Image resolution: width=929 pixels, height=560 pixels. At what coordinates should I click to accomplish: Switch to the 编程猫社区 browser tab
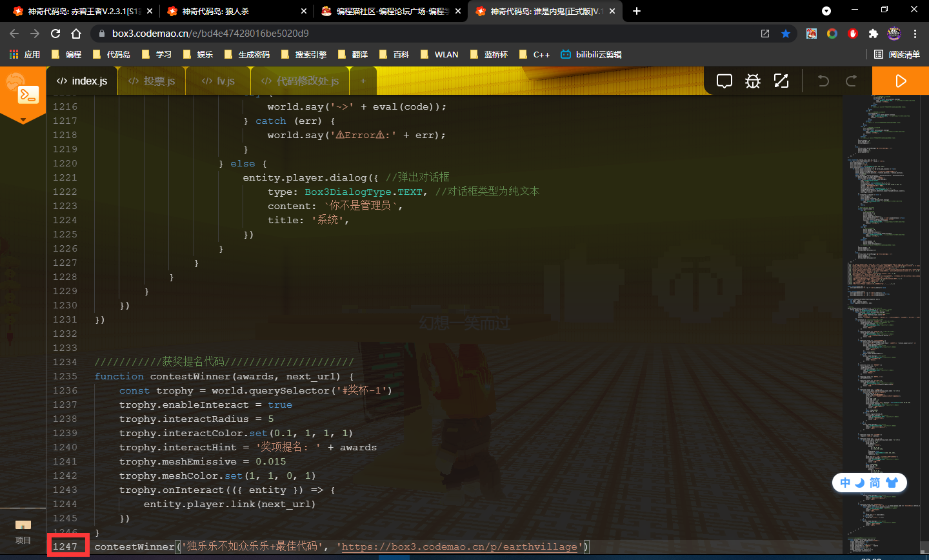(x=389, y=11)
